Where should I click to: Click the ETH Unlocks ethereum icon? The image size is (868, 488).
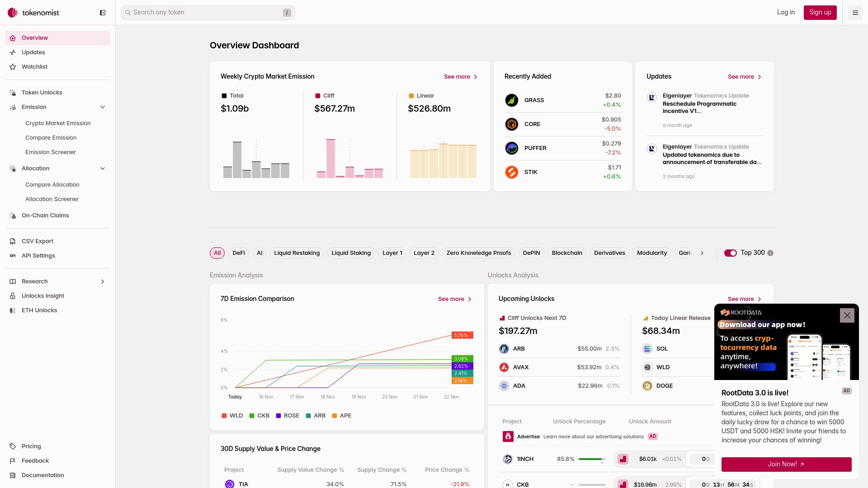[x=13, y=310]
